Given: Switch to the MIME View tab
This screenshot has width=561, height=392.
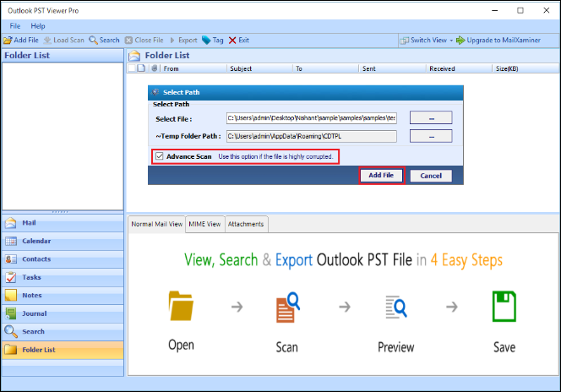Looking at the screenshot, I should point(204,224).
